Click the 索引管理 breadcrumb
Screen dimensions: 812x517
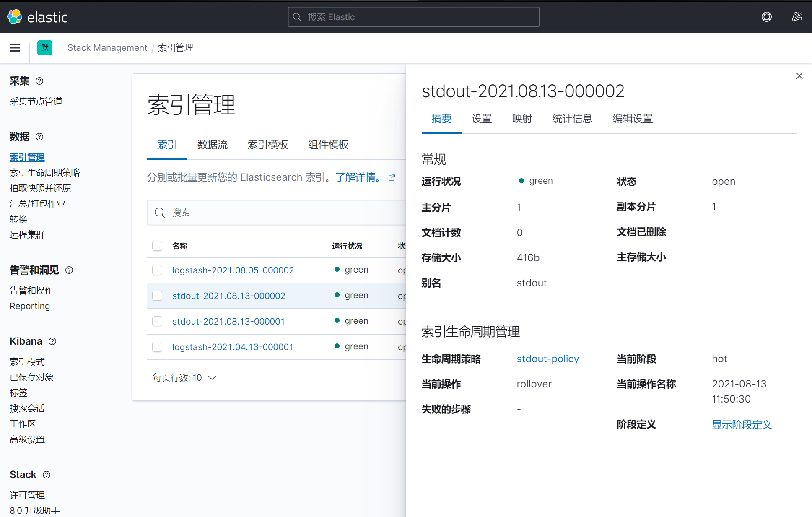click(176, 48)
